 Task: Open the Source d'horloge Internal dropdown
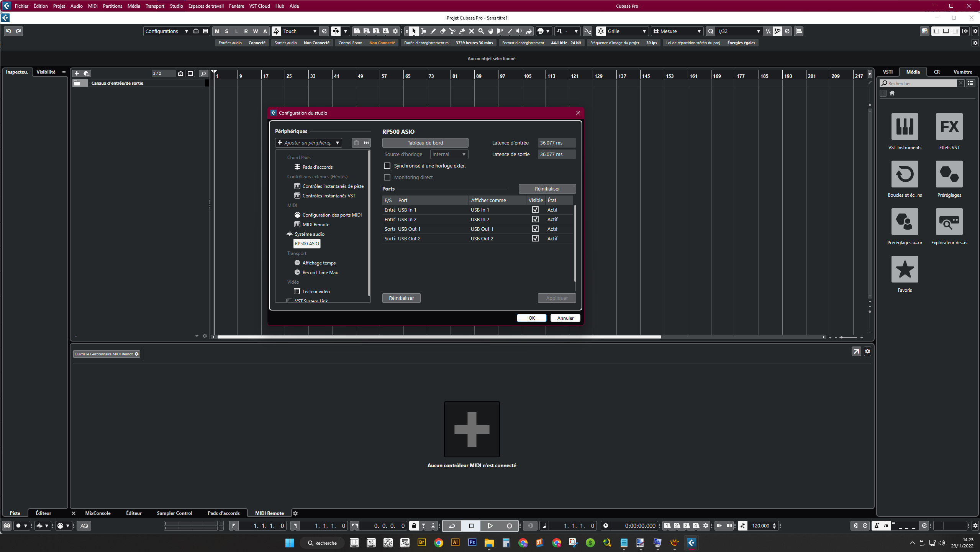(x=449, y=154)
